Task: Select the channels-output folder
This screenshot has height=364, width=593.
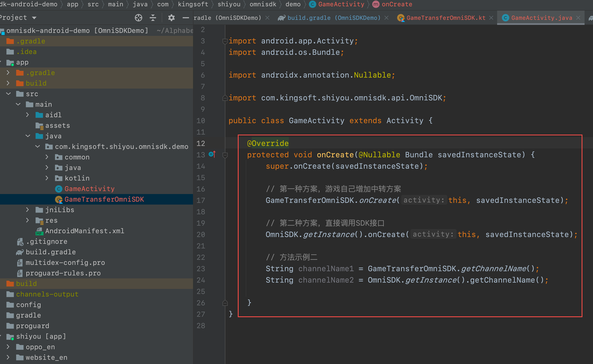Action: pyautogui.click(x=47, y=295)
